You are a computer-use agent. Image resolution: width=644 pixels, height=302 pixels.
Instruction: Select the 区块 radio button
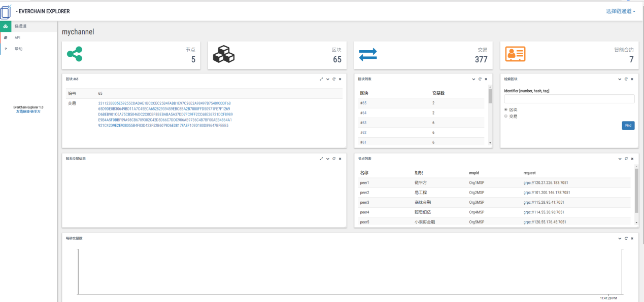tap(505, 109)
